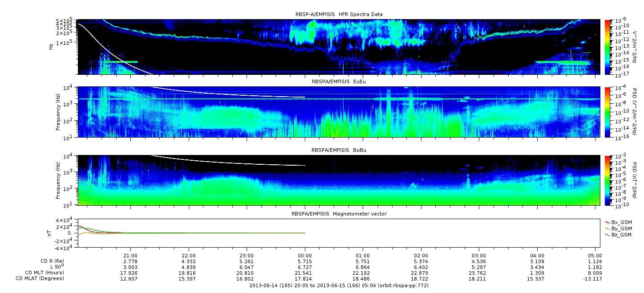Click the BuBu PSD color bar
Image resolution: width=644 pixels, height=293 pixels.
608,180
